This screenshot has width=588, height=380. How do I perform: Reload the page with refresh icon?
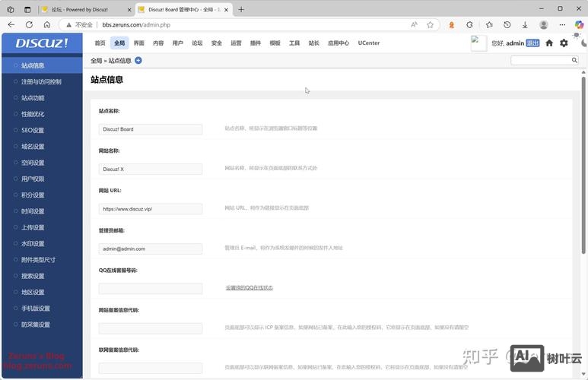(29, 25)
